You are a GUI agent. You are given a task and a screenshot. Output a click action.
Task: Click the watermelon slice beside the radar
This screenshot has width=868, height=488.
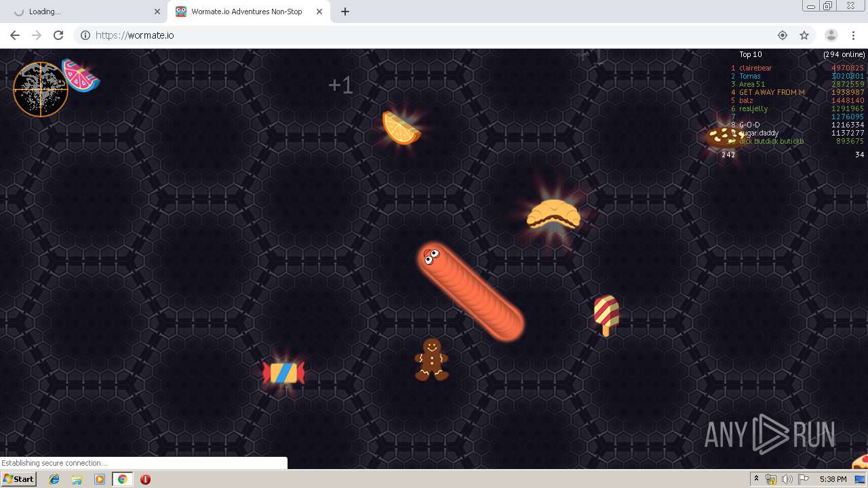81,75
